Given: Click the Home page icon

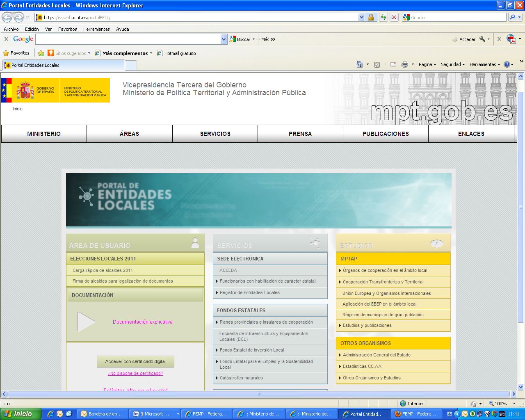Looking at the screenshot, I should (360, 64).
